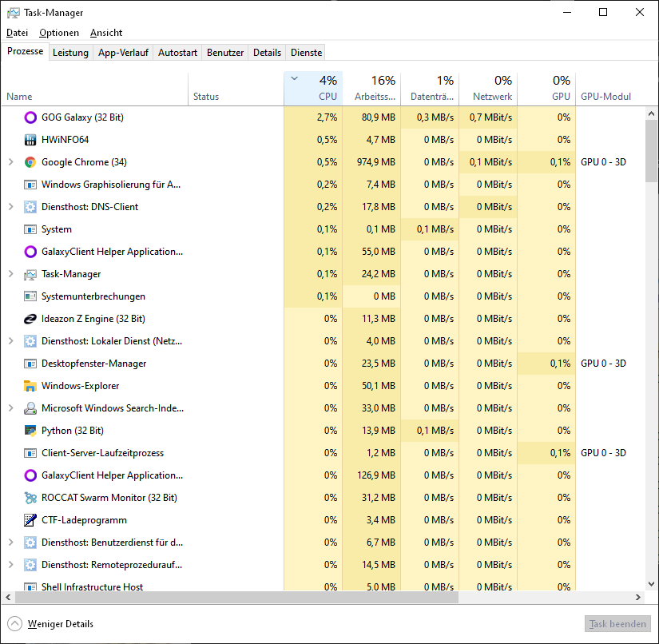This screenshot has width=659, height=644.
Task: Expand Diensthost: Remoteprozeduraufruf group
Action: pos(11,565)
